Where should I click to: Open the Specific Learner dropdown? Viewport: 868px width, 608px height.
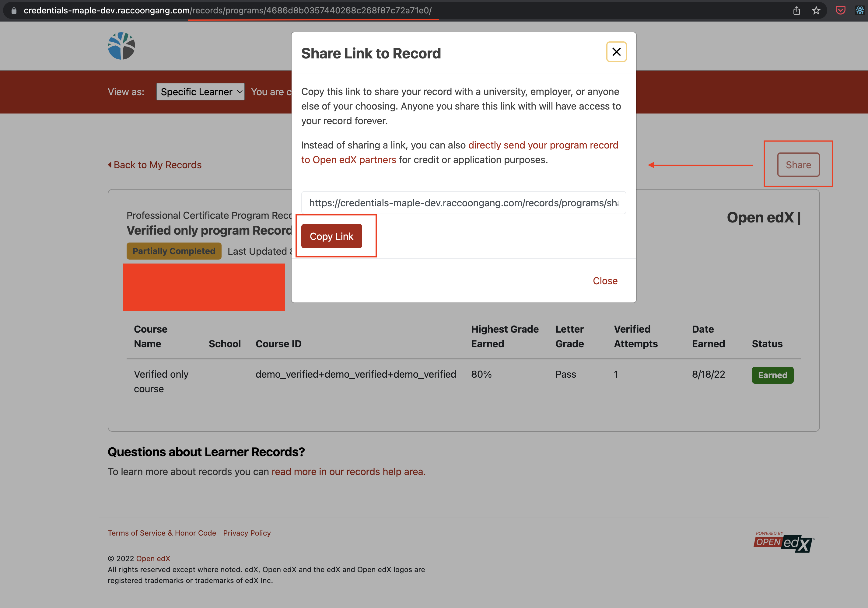200,92
